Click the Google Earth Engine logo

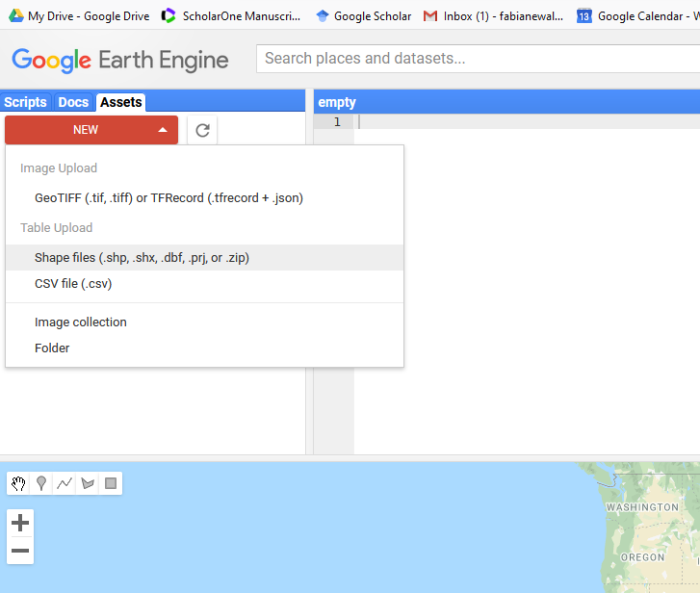point(120,61)
